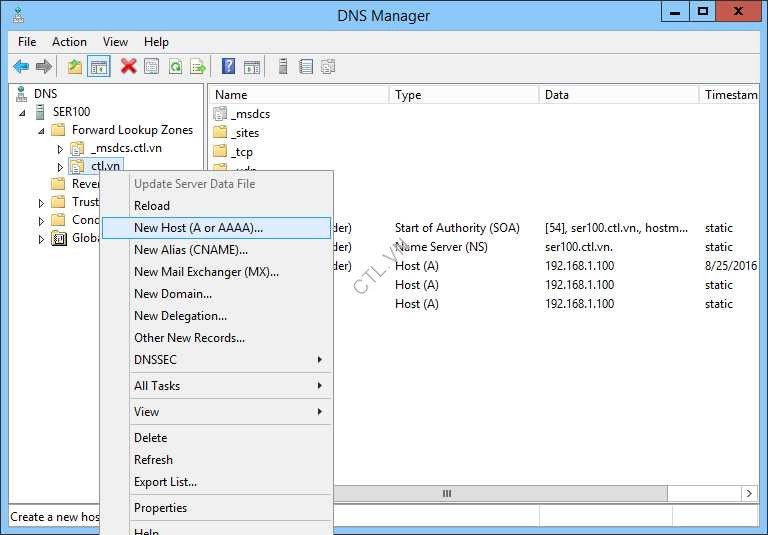Image resolution: width=768 pixels, height=535 pixels.
Task: Click the Back arrow toolbar icon
Action: click(21, 67)
